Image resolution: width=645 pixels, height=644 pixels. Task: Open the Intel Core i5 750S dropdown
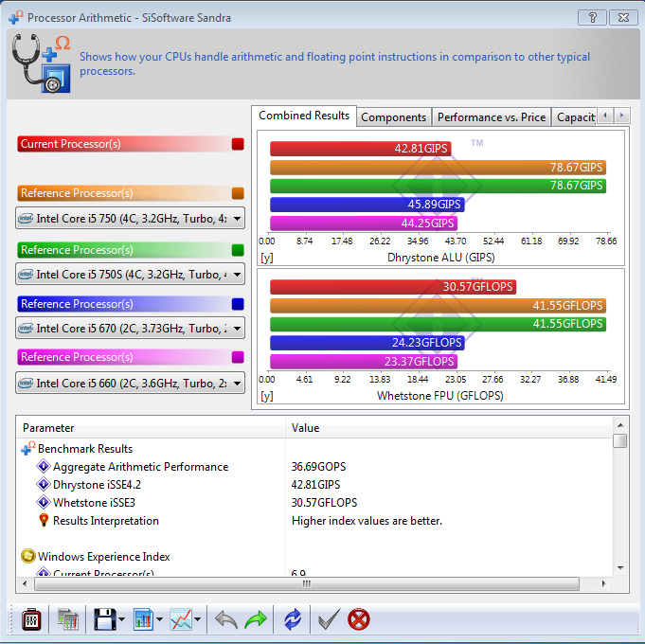coord(130,275)
